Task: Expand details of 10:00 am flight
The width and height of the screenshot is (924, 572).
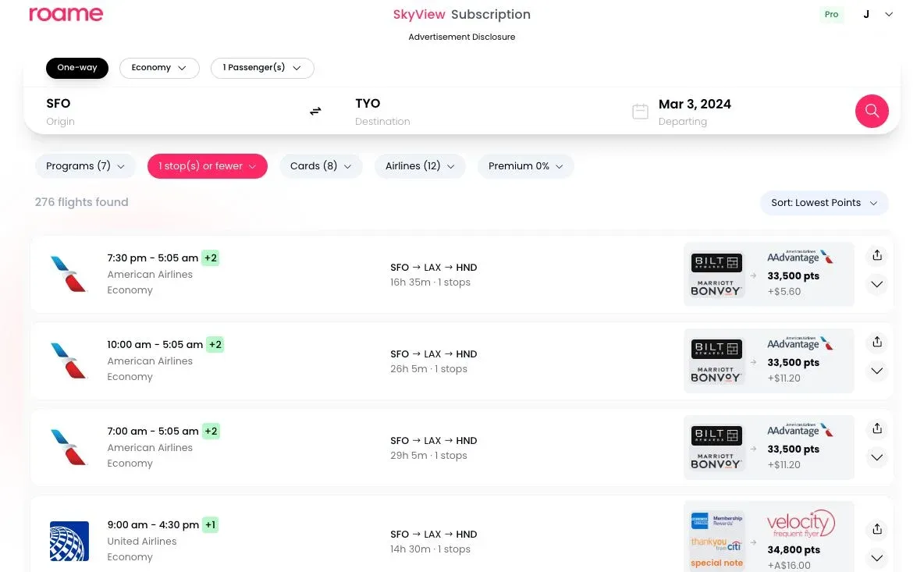Action: tap(877, 371)
